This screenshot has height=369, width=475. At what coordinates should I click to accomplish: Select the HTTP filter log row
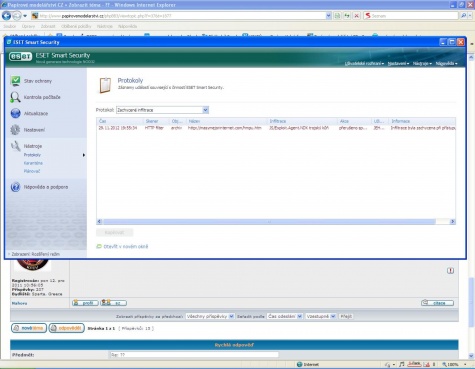click(276, 128)
